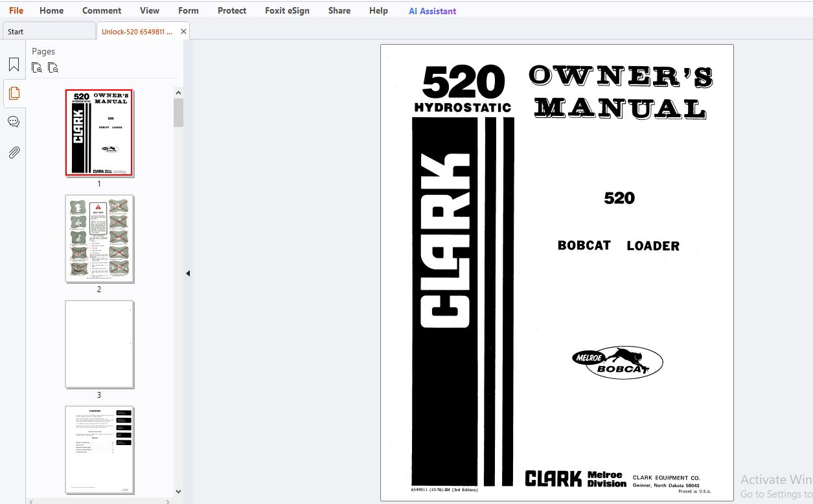Open the Form tab
Screen dimensions: 813x504
tap(189, 10)
